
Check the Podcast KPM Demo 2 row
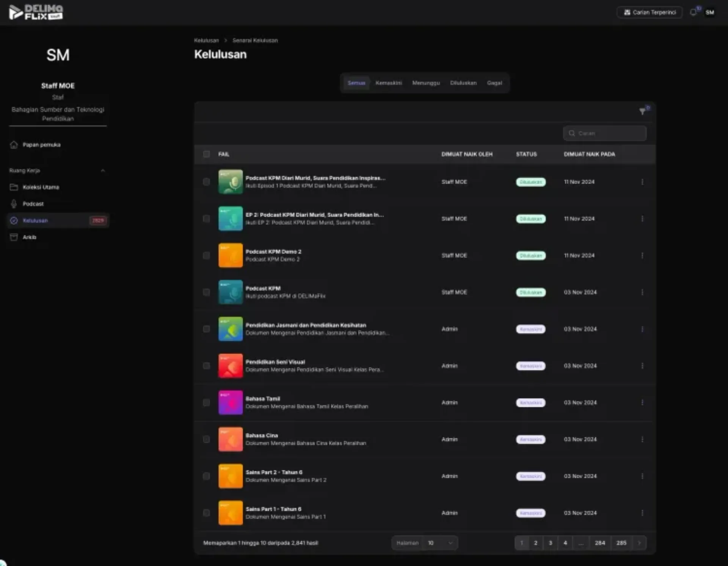coord(206,255)
